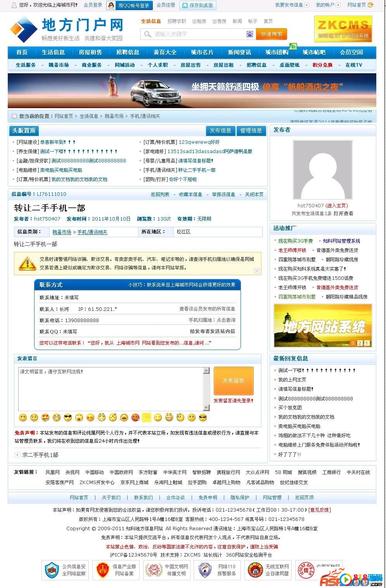The height and width of the screenshot is (588, 386).
Task: Click the comment textarea scroll-up arrow
Action: pos(206,370)
